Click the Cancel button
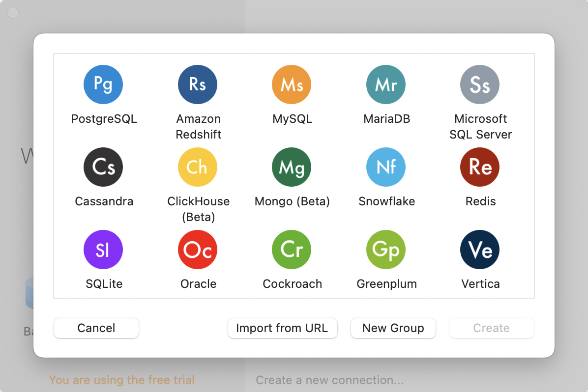Viewport: 588px width, 392px height. click(96, 328)
